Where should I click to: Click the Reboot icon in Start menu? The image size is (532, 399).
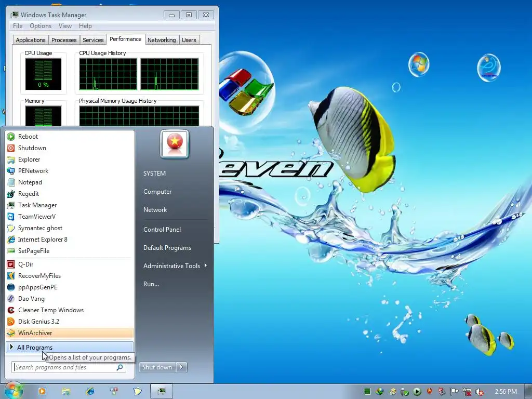(11, 137)
